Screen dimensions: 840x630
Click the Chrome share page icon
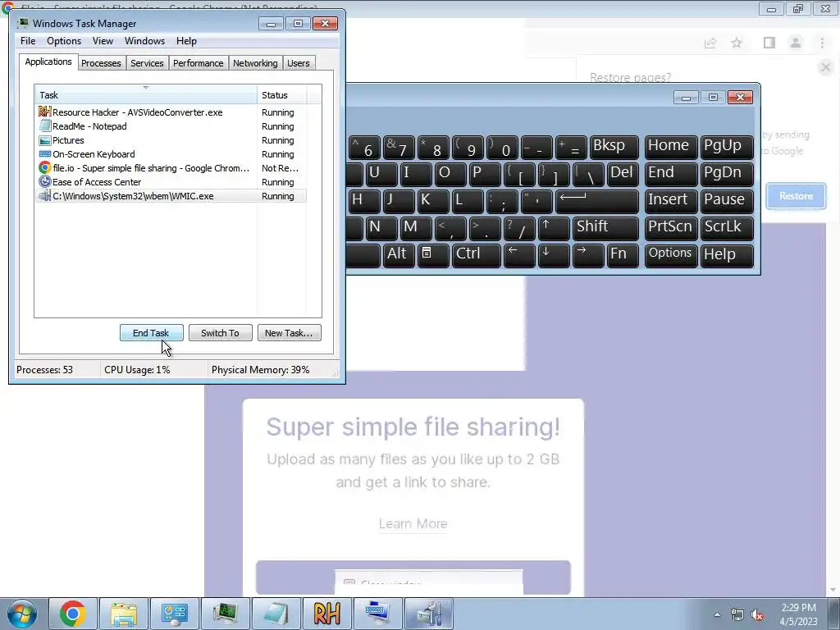coord(710,43)
